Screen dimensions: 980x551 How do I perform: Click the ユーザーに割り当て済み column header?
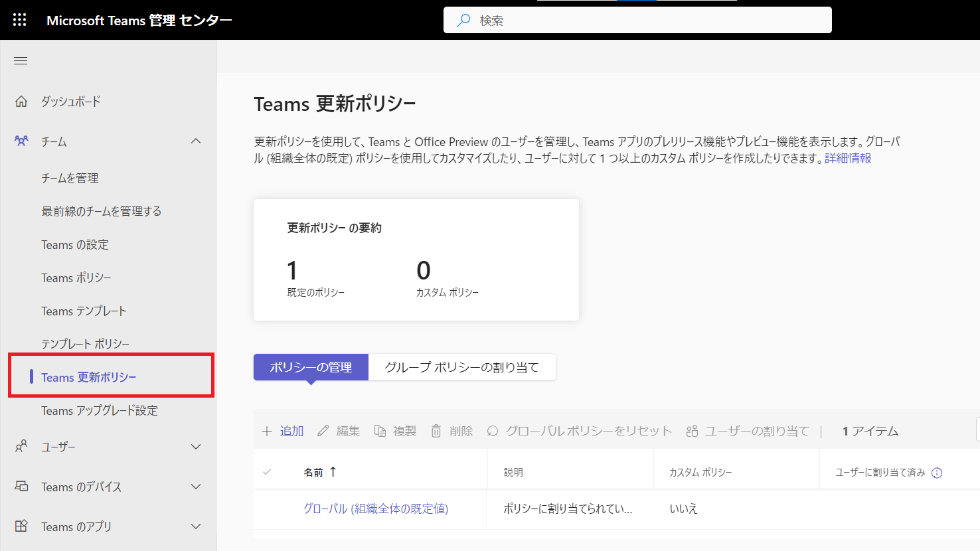coord(880,473)
